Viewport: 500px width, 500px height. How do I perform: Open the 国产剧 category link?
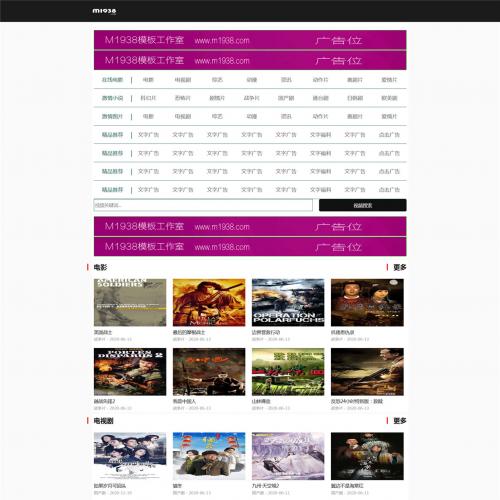pos(286,98)
